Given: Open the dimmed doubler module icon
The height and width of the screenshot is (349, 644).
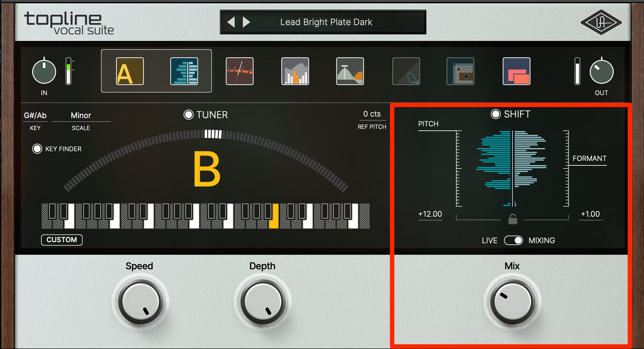Looking at the screenshot, I should coord(406,71).
